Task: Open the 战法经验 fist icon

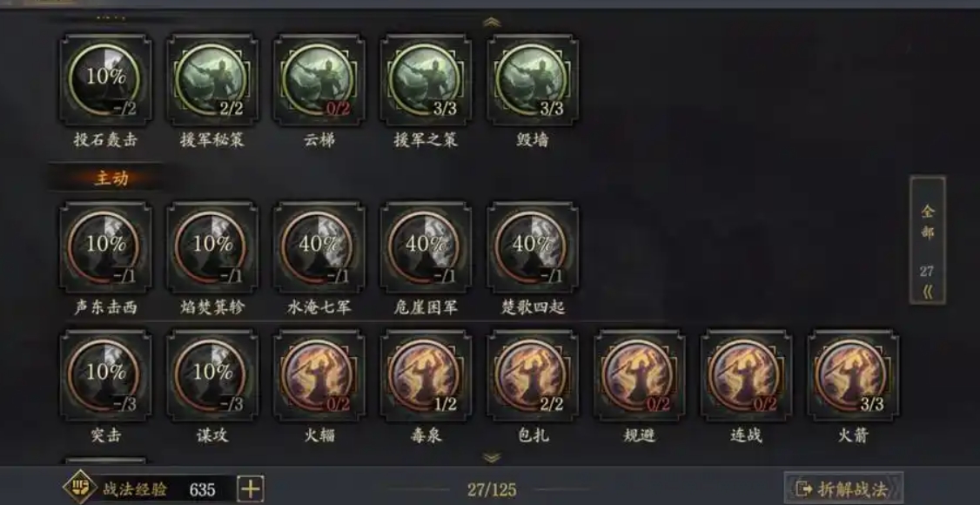Action: (x=80, y=488)
